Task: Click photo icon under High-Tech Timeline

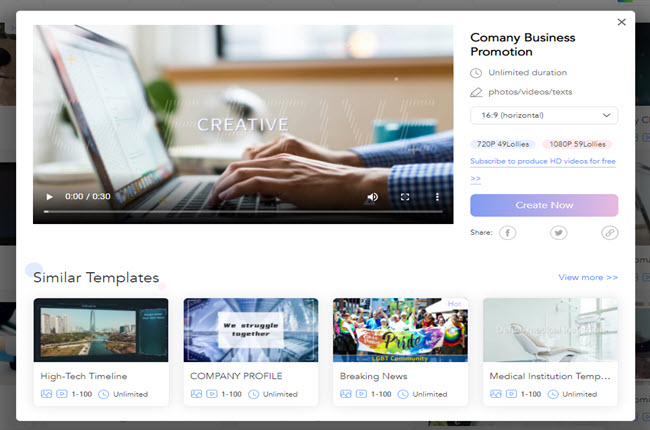Action: pyautogui.click(x=46, y=394)
